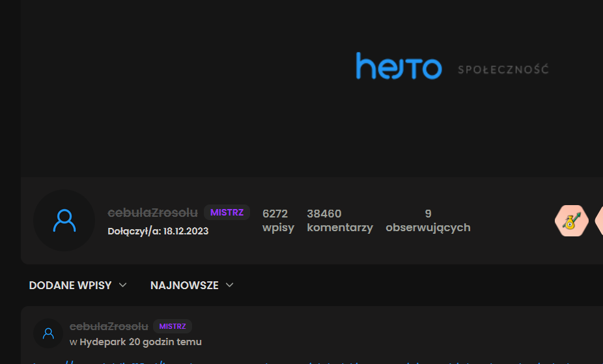Click the partially visible badge at right edge
Viewport: 603px width, 364px height.
(x=599, y=221)
